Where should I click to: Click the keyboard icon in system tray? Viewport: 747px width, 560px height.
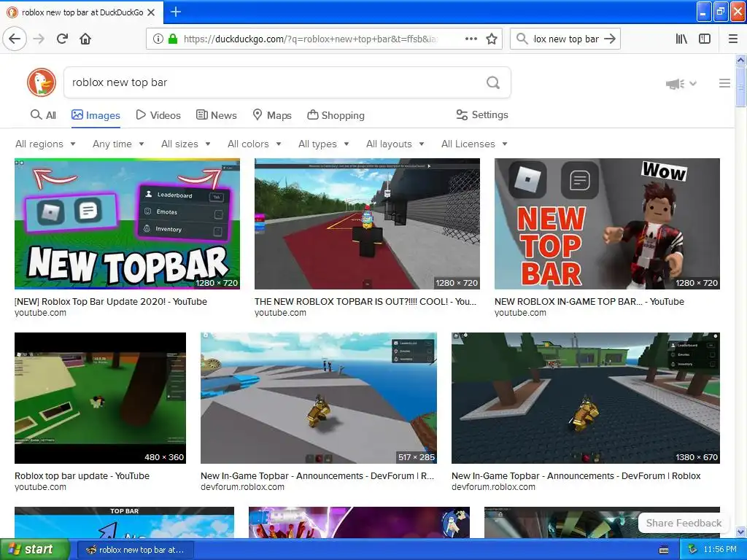664,550
